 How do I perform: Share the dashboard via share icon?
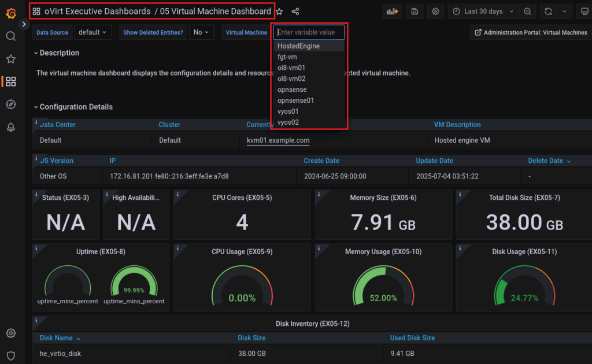(295, 12)
